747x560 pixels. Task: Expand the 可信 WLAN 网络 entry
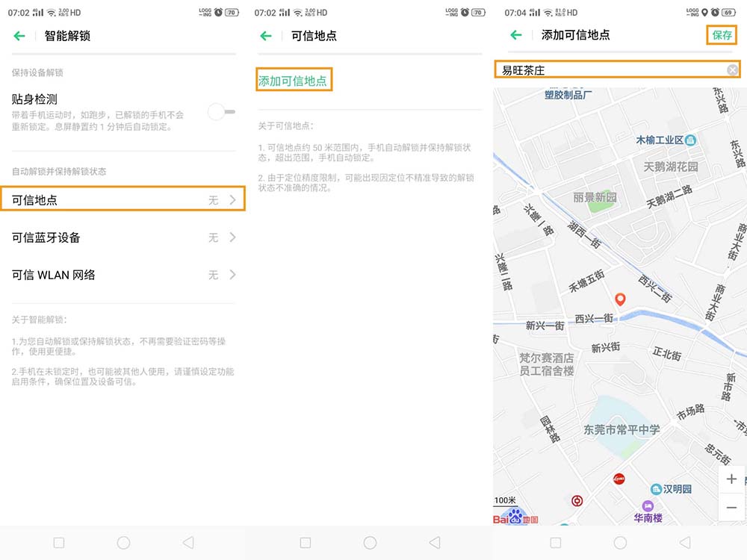pos(123,275)
